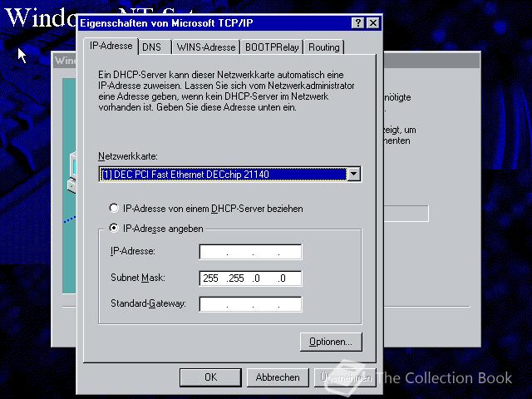Open the WINS-Adresse tab
Viewport: 532px width, 399px height.
tap(206, 47)
